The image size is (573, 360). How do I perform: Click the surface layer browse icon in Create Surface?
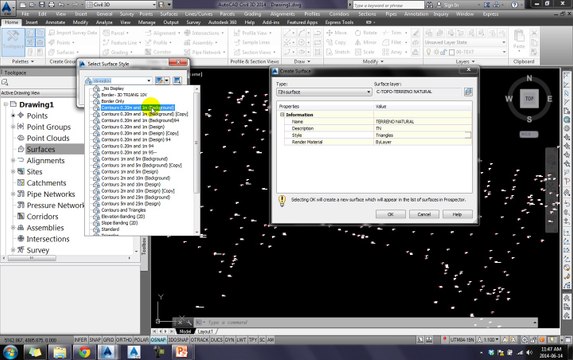coord(468,92)
